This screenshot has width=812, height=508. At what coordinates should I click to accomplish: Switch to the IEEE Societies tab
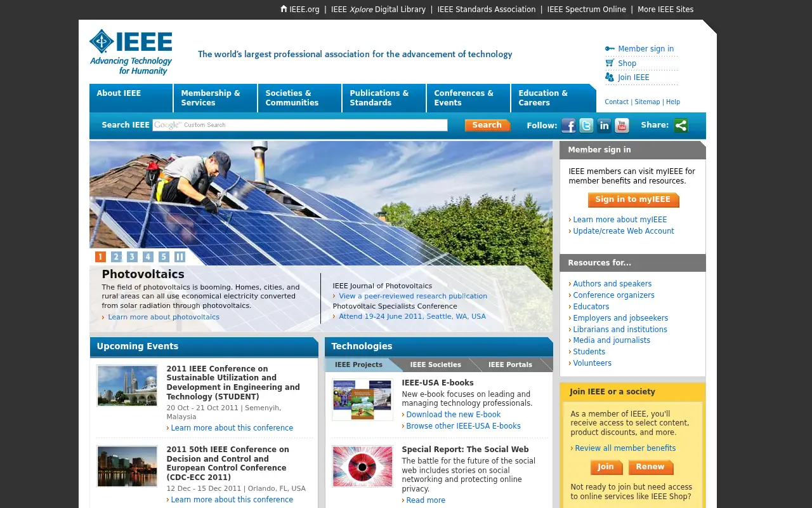click(x=436, y=364)
